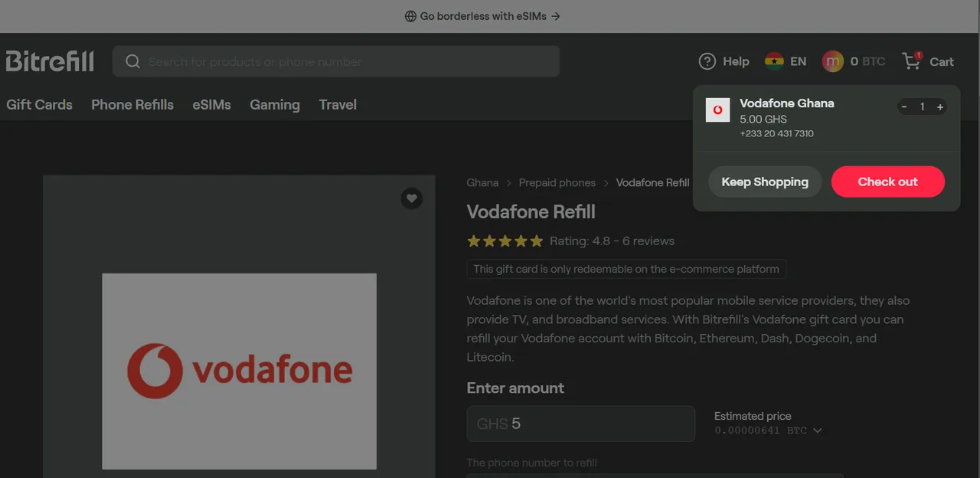The image size is (980, 478).
Task: Focus the product search field
Action: click(336, 61)
